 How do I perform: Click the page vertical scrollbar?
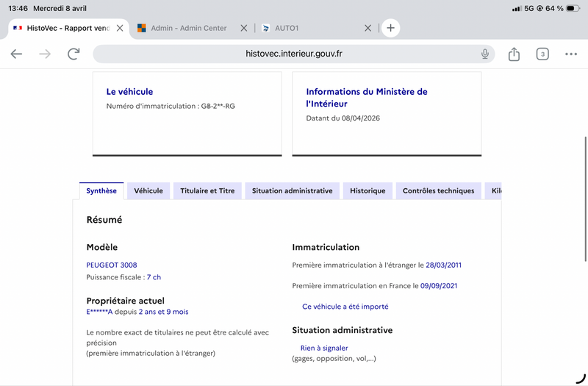pyautogui.click(x=585, y=199)
